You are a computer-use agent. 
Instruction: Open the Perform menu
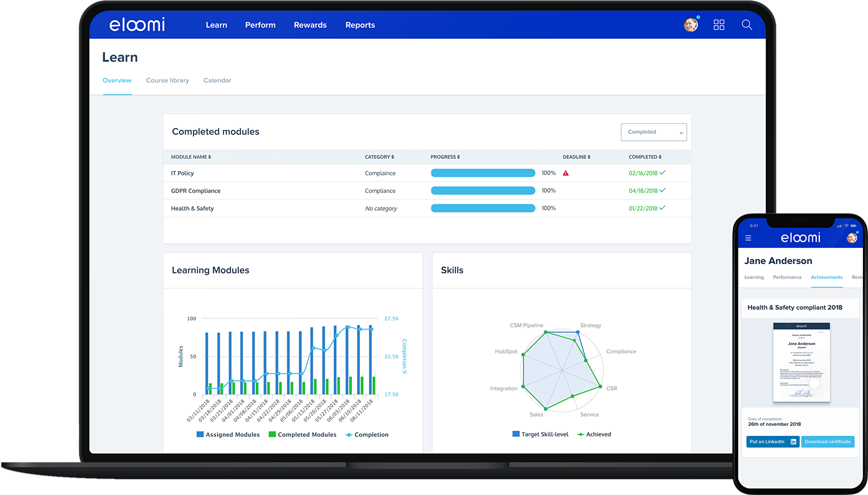[260, 25]
